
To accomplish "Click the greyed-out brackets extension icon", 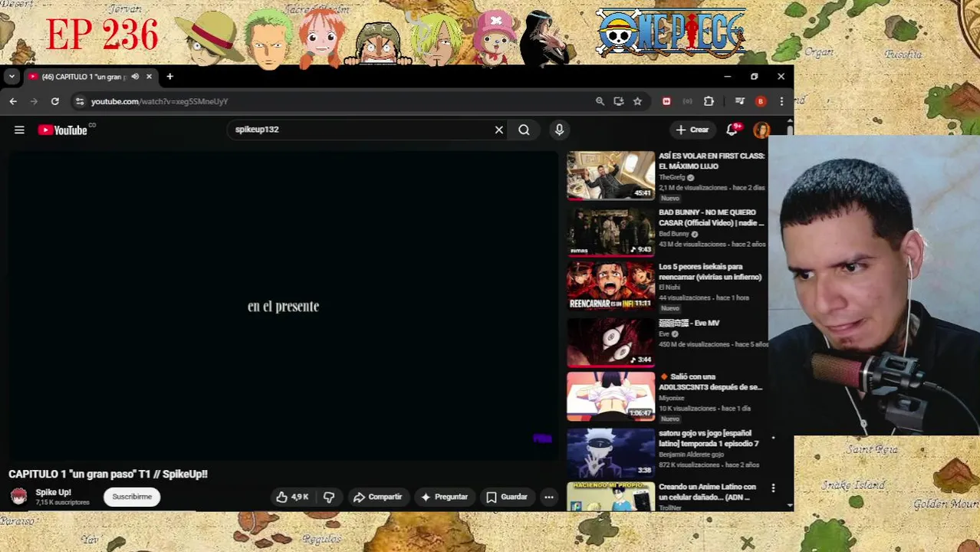I will tap(687, 101).
